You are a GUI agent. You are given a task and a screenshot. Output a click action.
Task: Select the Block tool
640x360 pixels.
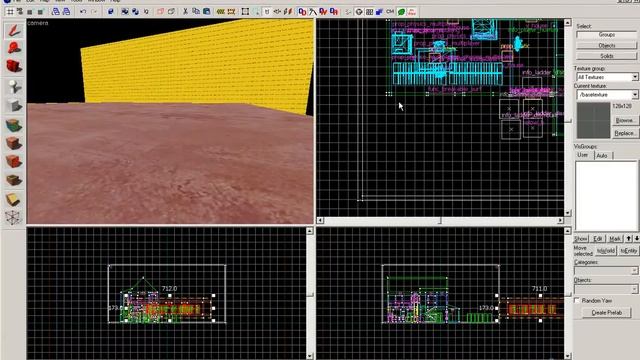point(14,105)
